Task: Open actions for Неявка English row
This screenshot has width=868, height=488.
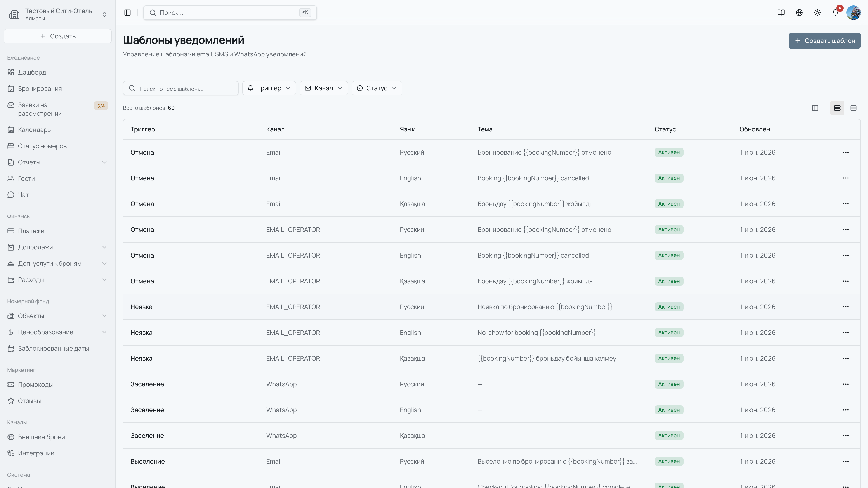Action: [846, 332]
